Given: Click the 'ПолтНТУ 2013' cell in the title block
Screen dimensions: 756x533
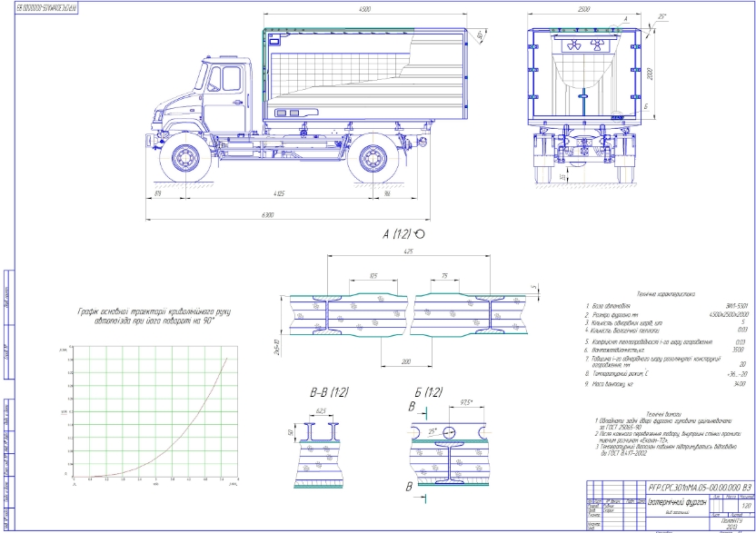Looking at the screenshot, I should tap(731, 524).
